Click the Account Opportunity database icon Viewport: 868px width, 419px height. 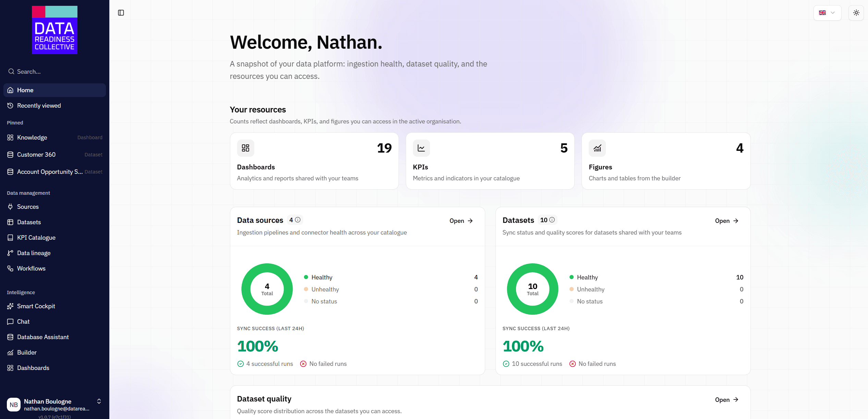pyautogui.click(x=10, y=172)
